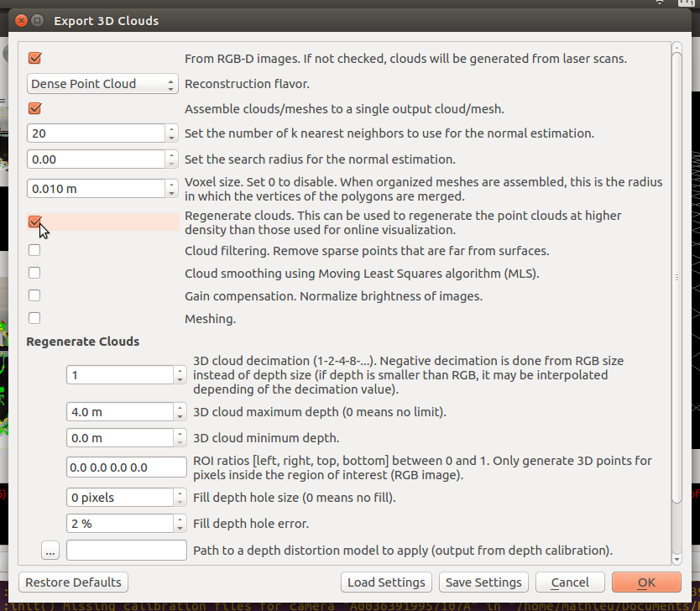Open the Dense Point Cloud reconstruction flavor dropdown
The width and height of the screenshot is (700, 611).
102,84
